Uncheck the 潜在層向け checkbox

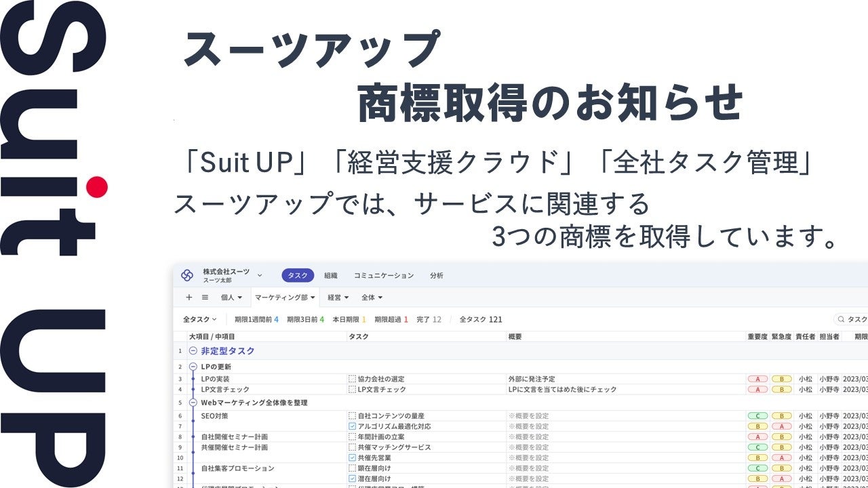352,479
